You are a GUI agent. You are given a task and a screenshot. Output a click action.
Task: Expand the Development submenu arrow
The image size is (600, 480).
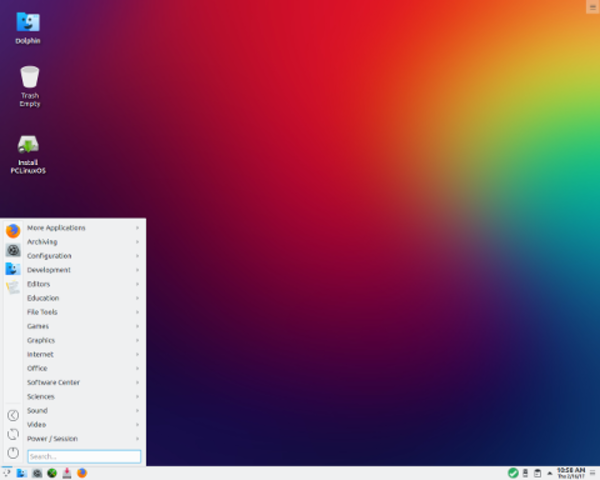click(x=137, y=270)
